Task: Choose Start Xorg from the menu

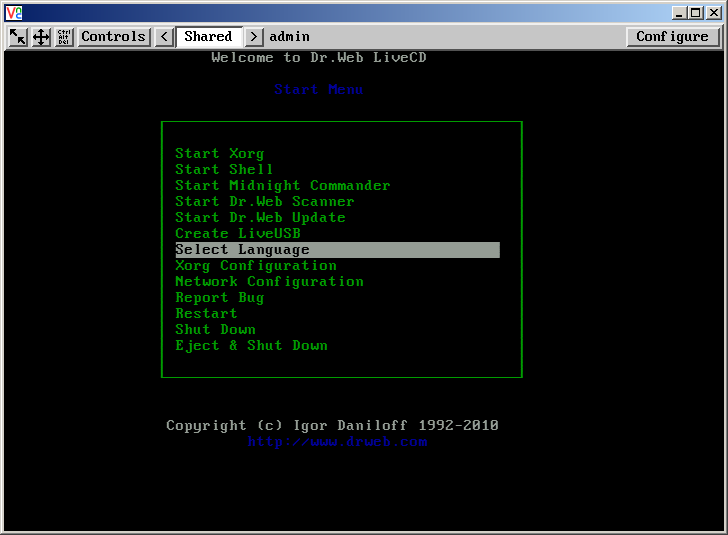Action: [x=220, y=154]
